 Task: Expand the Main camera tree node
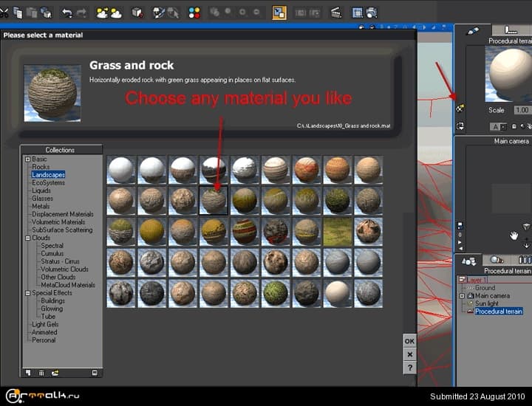(x=462, y=296)
